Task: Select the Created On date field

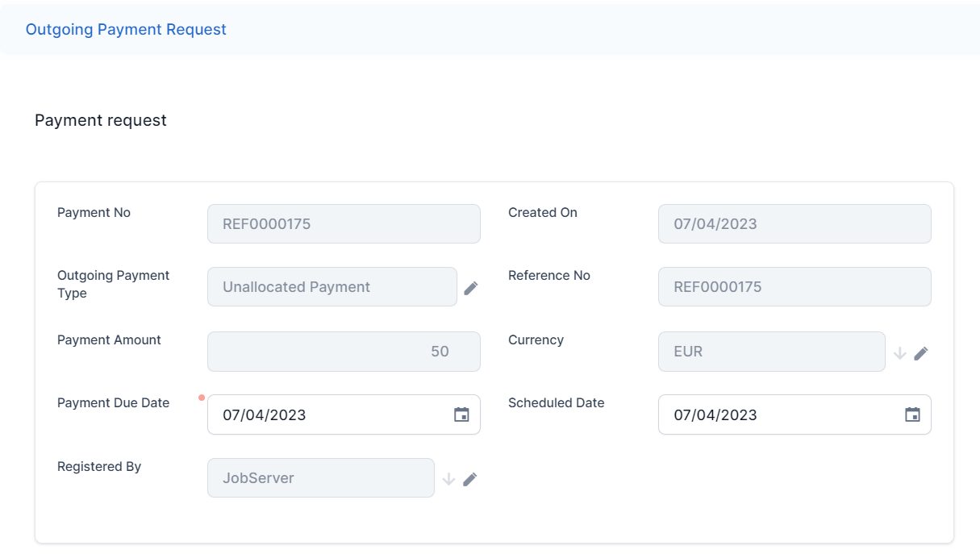Action: click(x=794, y=224)
